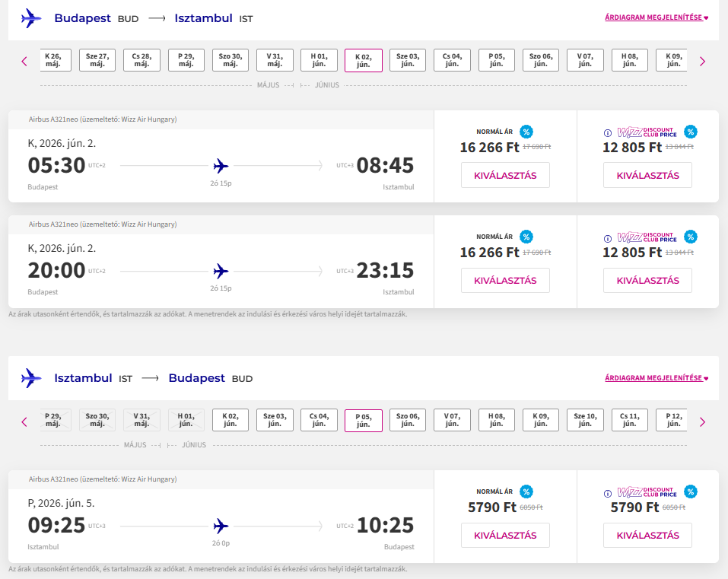Select H 01, jún. outbound date tab
Screen dimensions: 728x579
pos(319,60)
